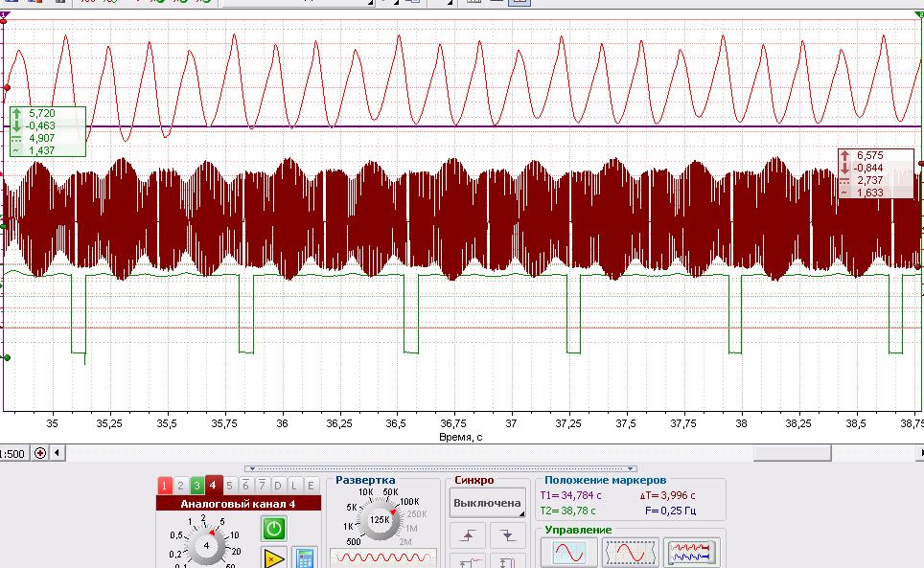Open the D channel tab

tap(278, 486)
